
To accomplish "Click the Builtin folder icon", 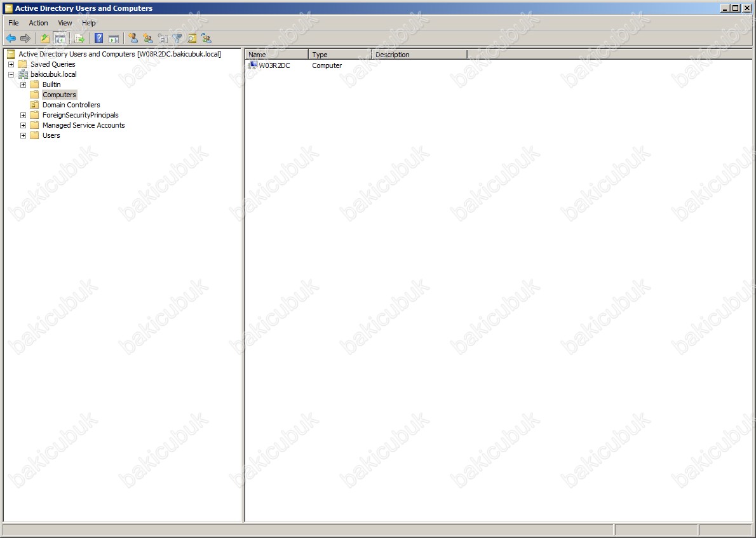I will pos(34,84).
